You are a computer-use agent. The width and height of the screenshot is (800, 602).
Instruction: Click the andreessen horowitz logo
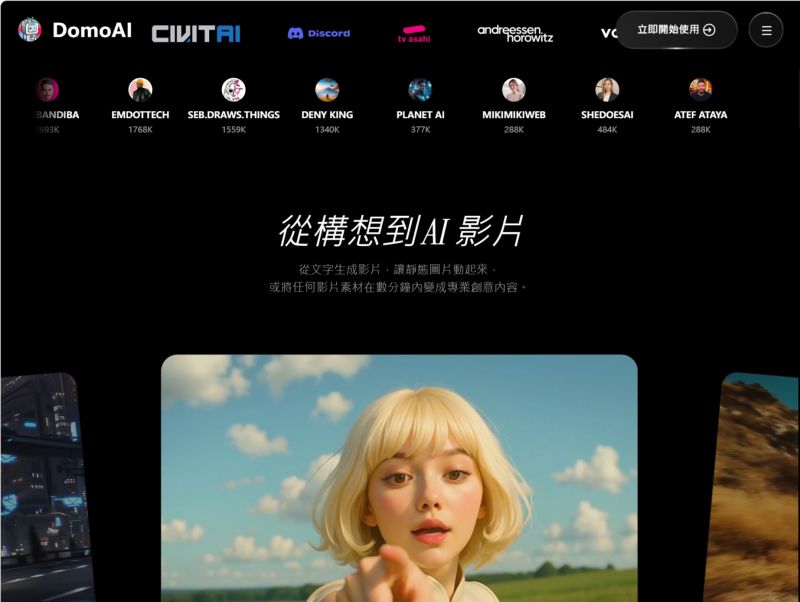pyautogui.click(x=515, y=33)
